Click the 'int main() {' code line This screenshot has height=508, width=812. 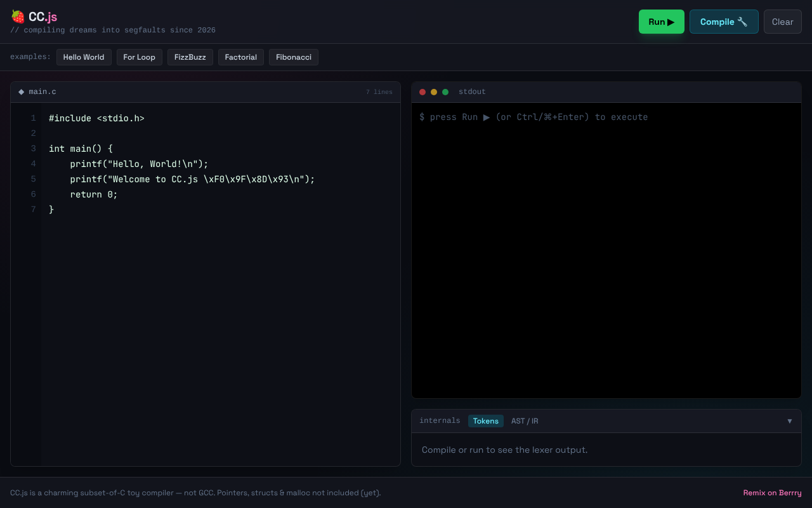tap(81, 149)
